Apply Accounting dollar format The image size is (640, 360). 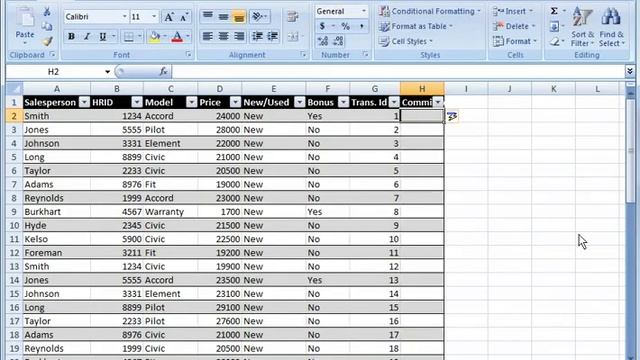[322, 26]
